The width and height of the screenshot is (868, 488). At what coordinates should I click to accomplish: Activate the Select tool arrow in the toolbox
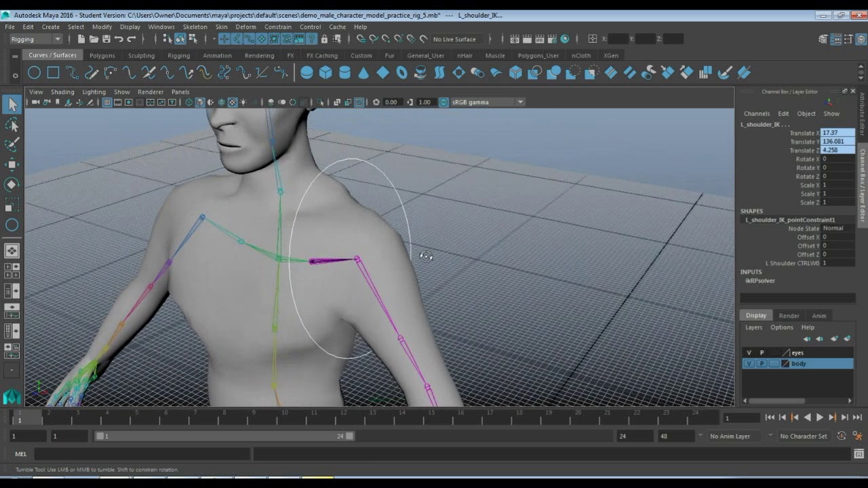tap(12, 104)
